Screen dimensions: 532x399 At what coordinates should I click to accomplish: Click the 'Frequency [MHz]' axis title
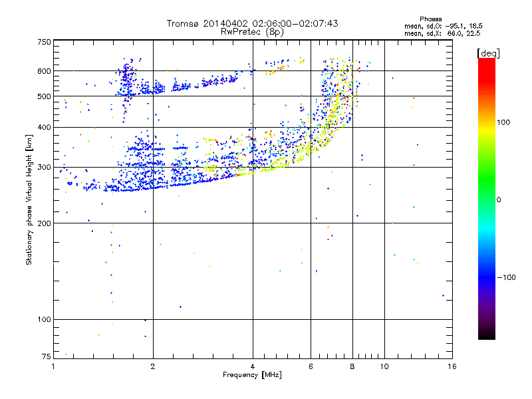coord(252,375)
